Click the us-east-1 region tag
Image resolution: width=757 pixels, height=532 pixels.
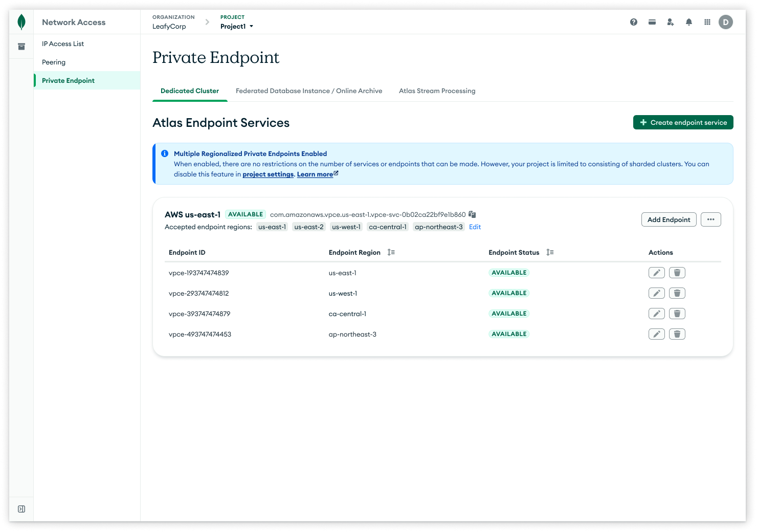click(272, 227)
